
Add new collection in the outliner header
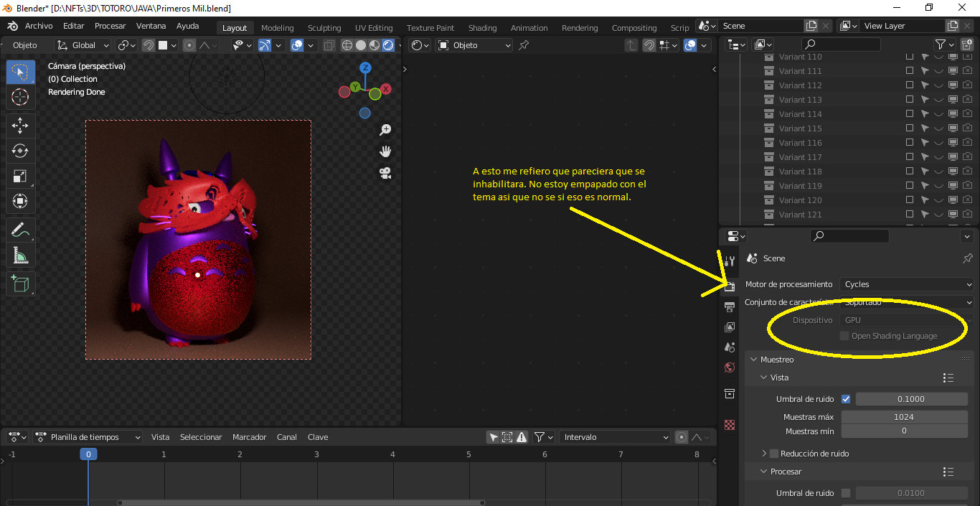point(966,44)
